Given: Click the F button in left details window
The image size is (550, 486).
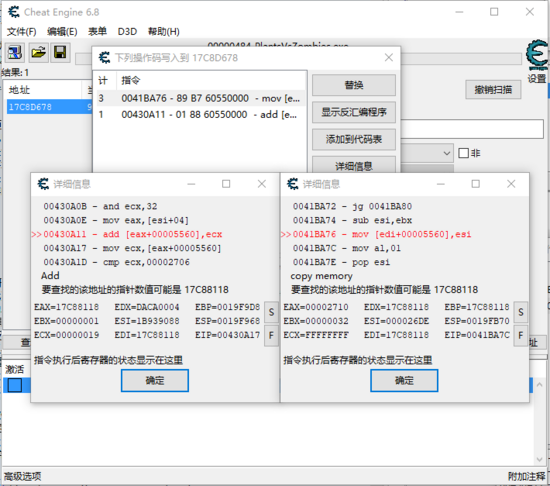Looking at the screenshot, I should pyautogui.click(x=271, y=336).
